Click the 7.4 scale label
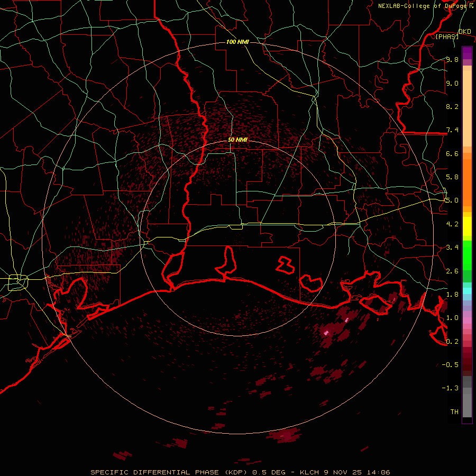Screen dimensions: 476x476 pyautogui.click(x=452, y=130)
